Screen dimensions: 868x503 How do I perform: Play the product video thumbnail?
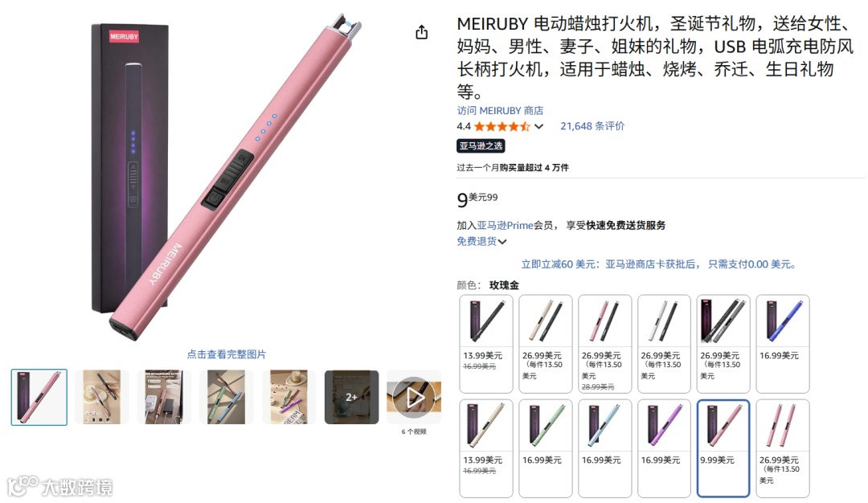tap(414, 397)
